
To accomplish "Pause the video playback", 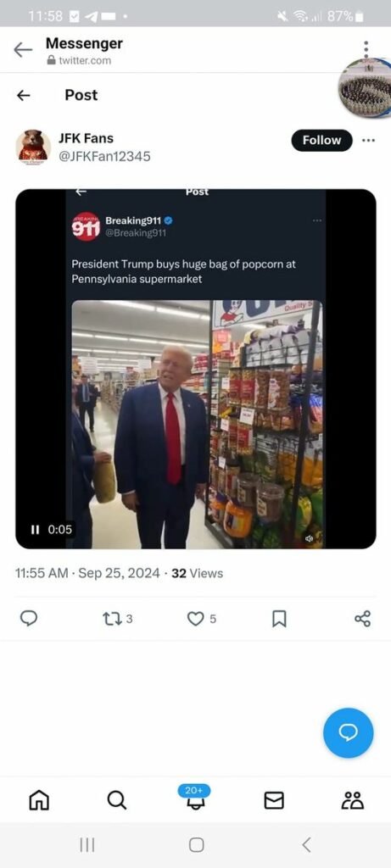I will (x=35, y=530).
